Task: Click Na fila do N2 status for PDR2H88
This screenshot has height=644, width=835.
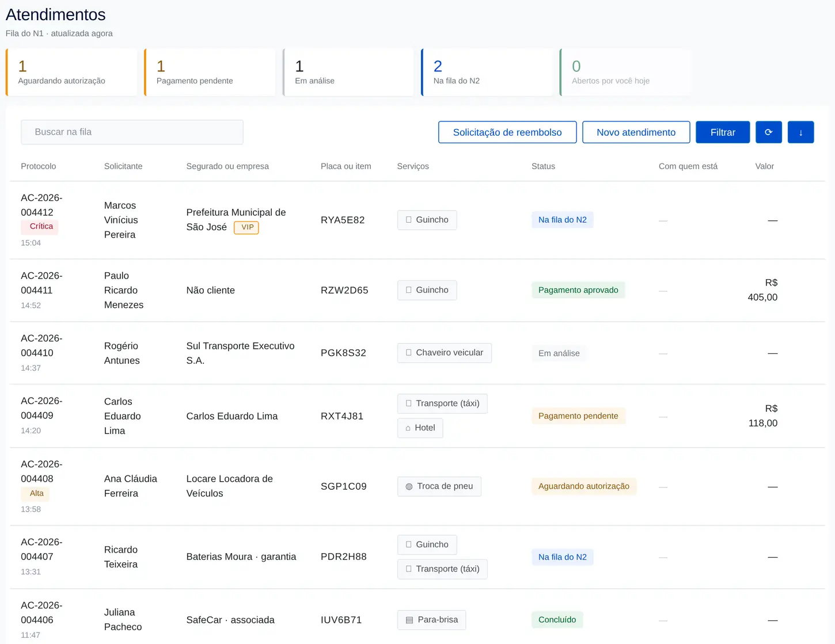Action: coord(563,557)
